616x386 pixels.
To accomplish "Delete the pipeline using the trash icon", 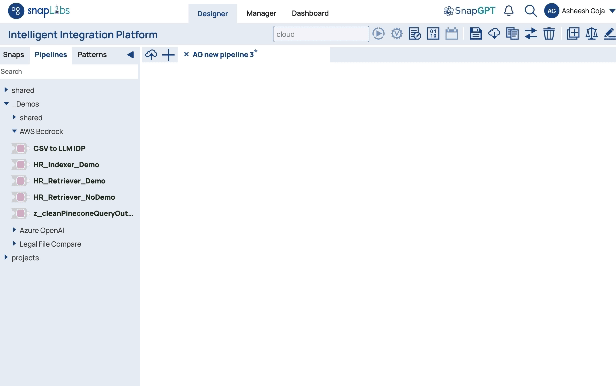I will click(549, 34).
